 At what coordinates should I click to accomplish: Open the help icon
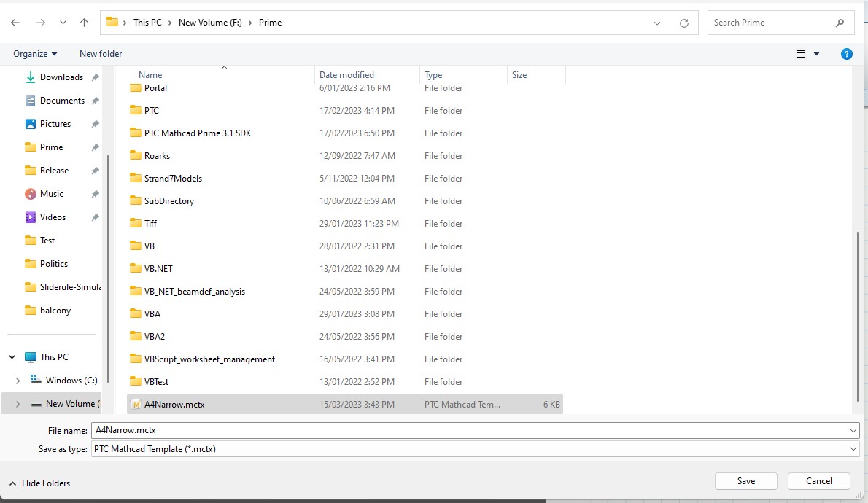coord(846,53)
